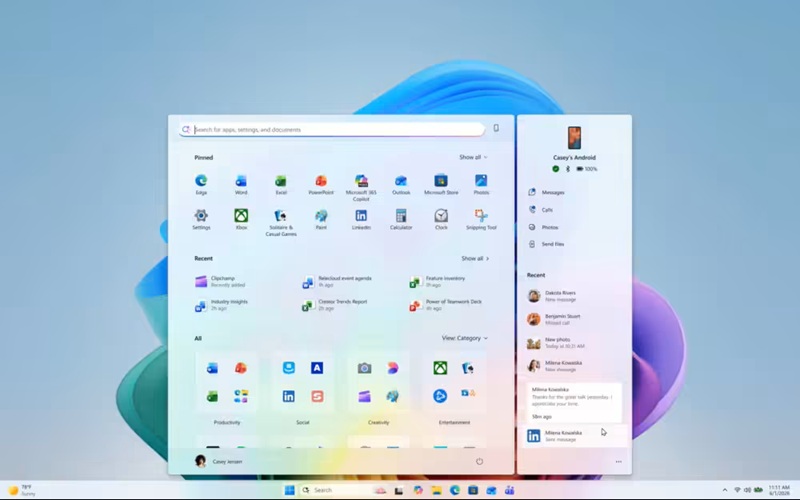Launch the Clock app

tap(441, 219)
